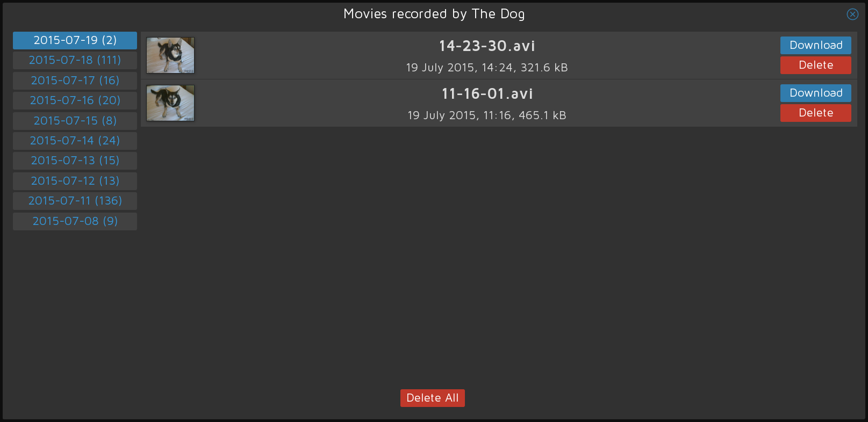Select the 2015-07-14 (24) date entry

(x=75, y=141)
